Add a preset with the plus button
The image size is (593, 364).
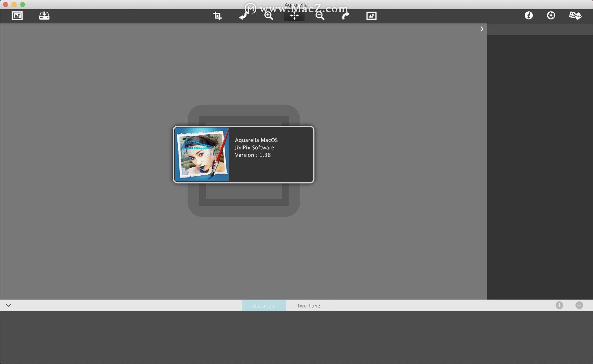[x=559, y=305]
